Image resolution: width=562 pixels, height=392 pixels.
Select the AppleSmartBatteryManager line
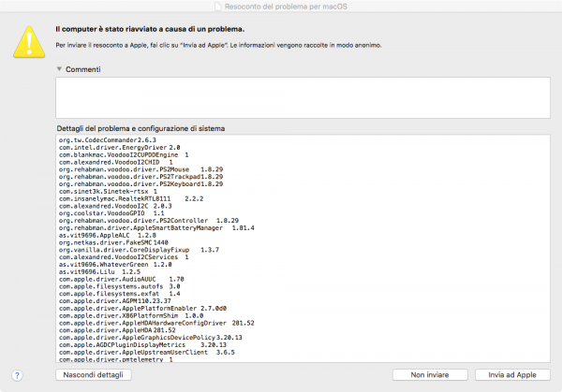pos(156,227)
